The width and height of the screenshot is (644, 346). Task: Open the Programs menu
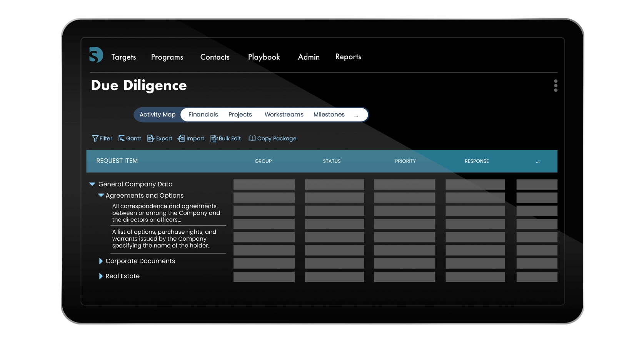click(x=167, y=57)
